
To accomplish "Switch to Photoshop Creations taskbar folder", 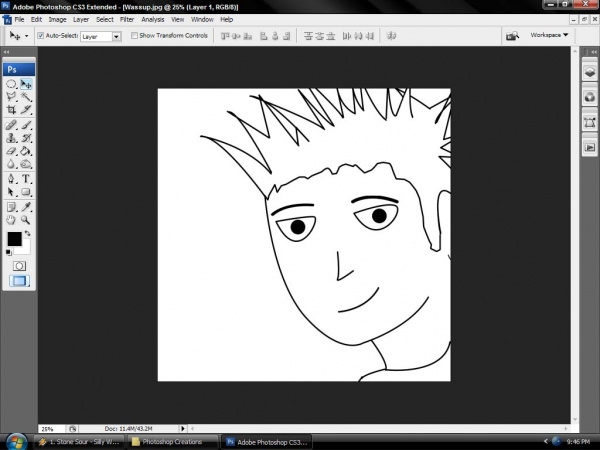I will click(172, 442).
